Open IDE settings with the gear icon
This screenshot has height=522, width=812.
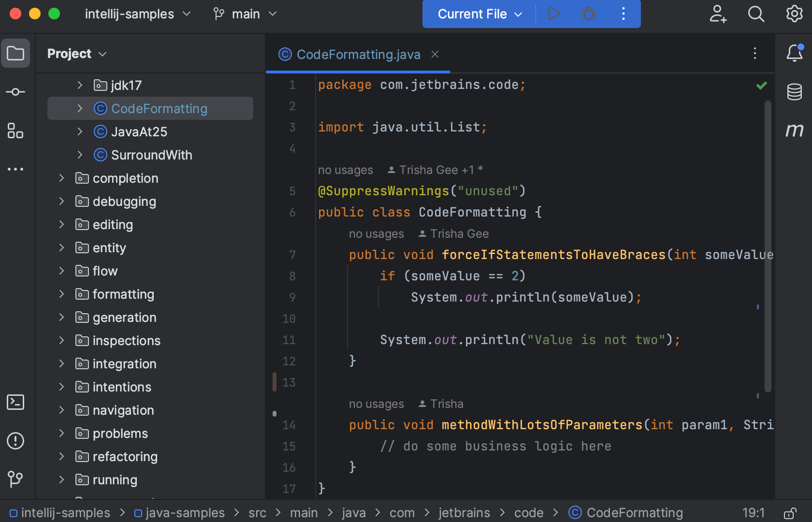tap(794, 14)
